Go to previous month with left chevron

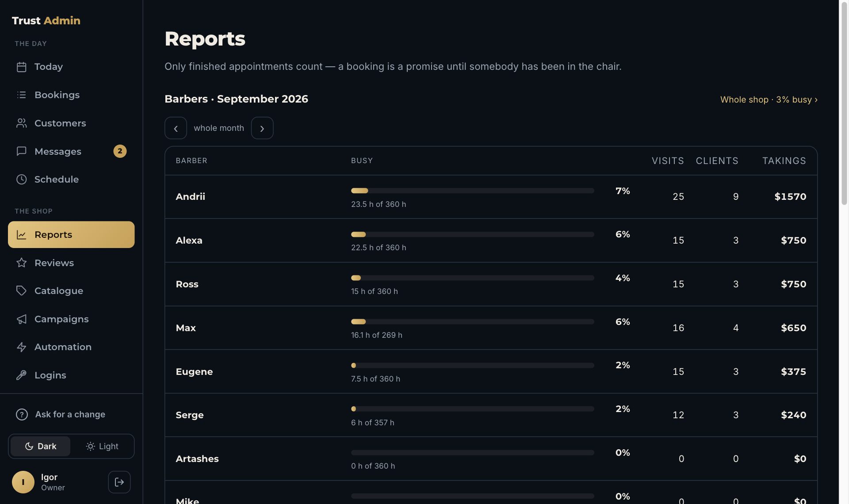176,128
